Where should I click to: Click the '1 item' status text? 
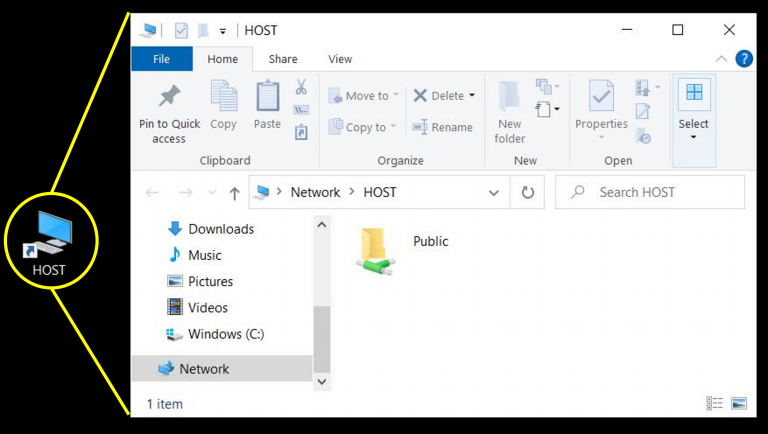point(165,404)
